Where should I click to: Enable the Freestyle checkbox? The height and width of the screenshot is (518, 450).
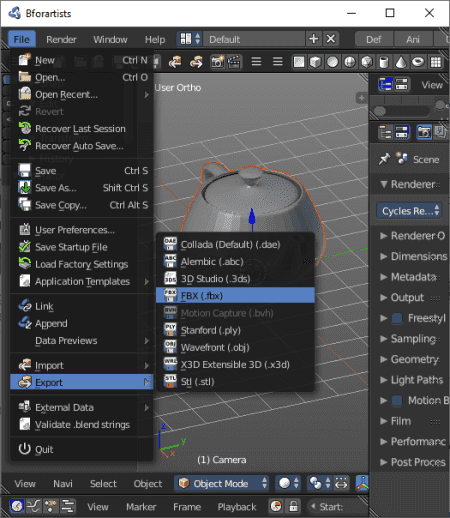click(397, 318)
